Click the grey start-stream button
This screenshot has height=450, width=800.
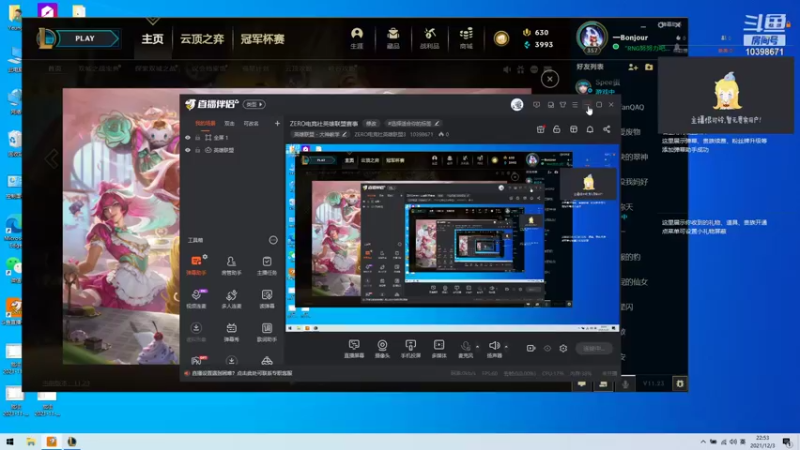click(x=594, y=348)
